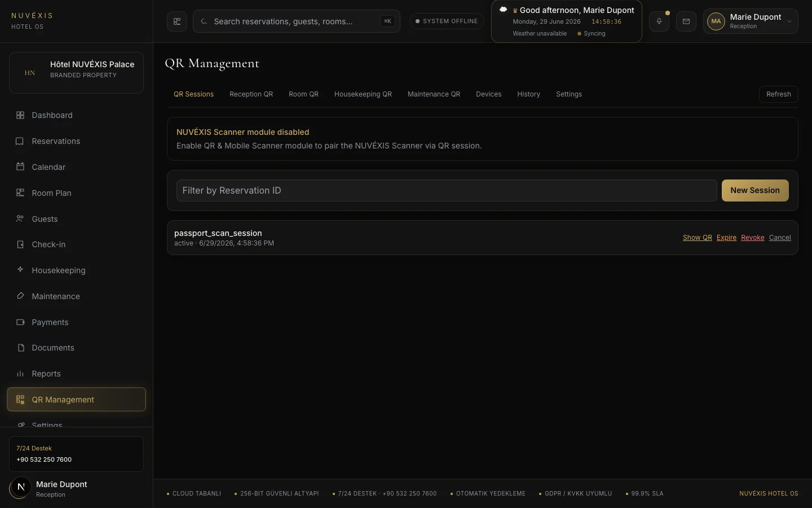Click Expire on passport_scan_session
The width and height of the screenshot is (812, 508).
(726, 238)
